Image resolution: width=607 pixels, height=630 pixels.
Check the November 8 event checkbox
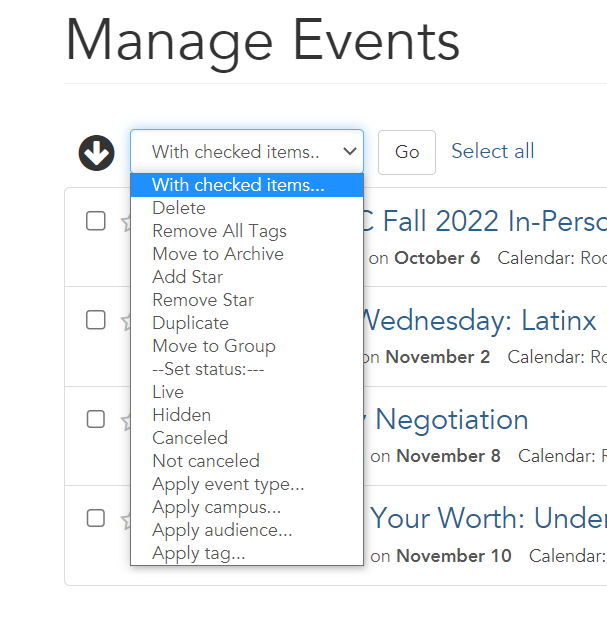tap(95, 419)
